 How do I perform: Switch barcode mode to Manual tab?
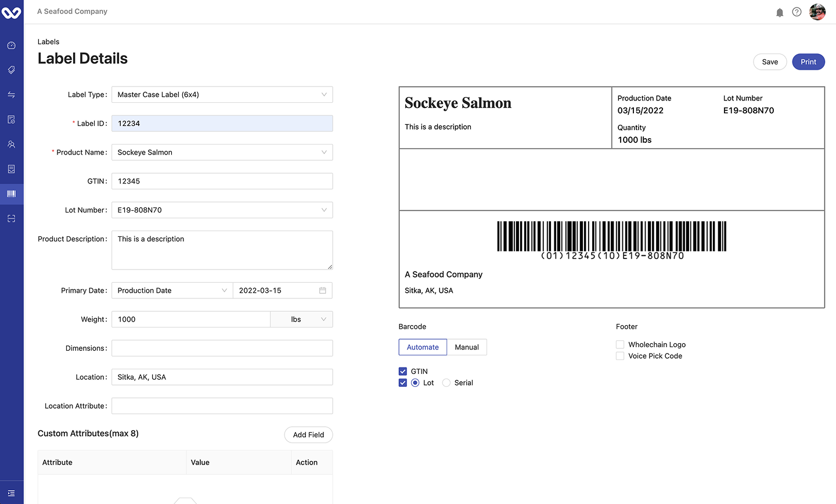(x=467, y=347)
